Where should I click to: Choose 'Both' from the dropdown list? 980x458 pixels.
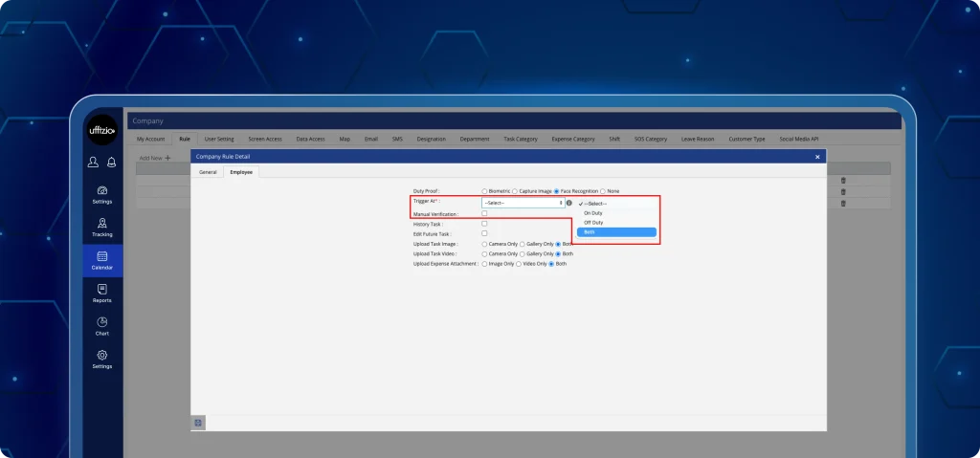click(616, 232)
